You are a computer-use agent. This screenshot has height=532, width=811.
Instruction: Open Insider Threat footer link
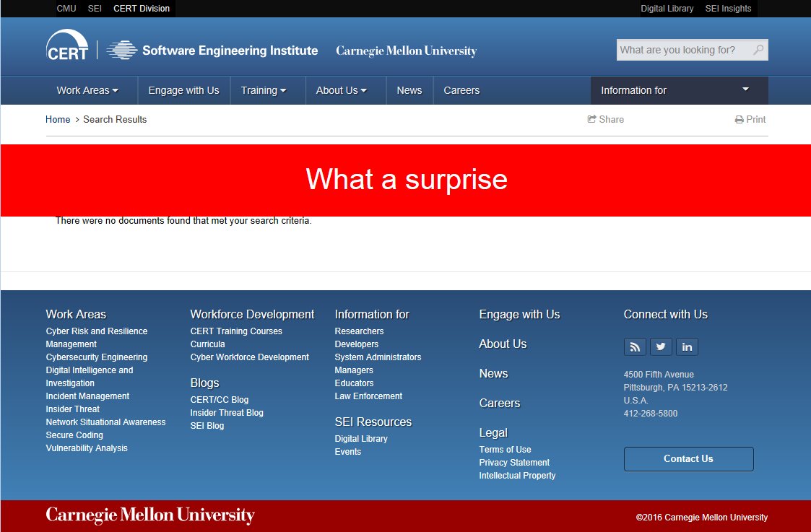click(x=72, y=409)
